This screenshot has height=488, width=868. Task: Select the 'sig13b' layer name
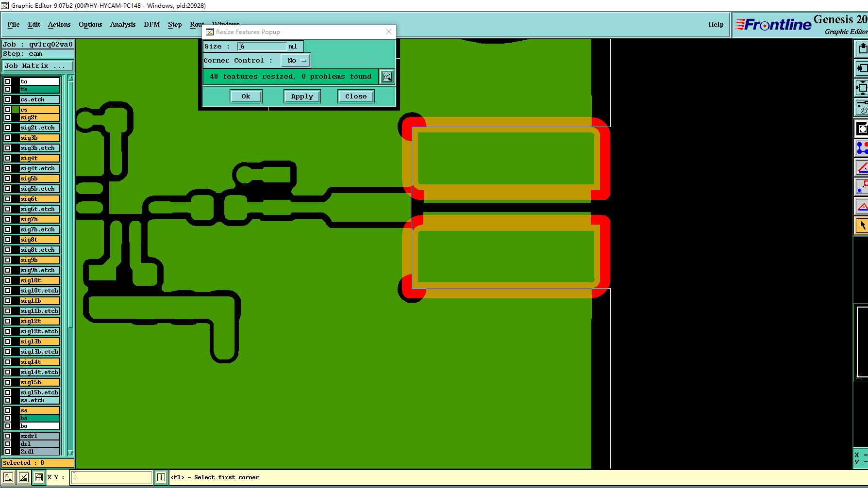[x=39, y=342]
